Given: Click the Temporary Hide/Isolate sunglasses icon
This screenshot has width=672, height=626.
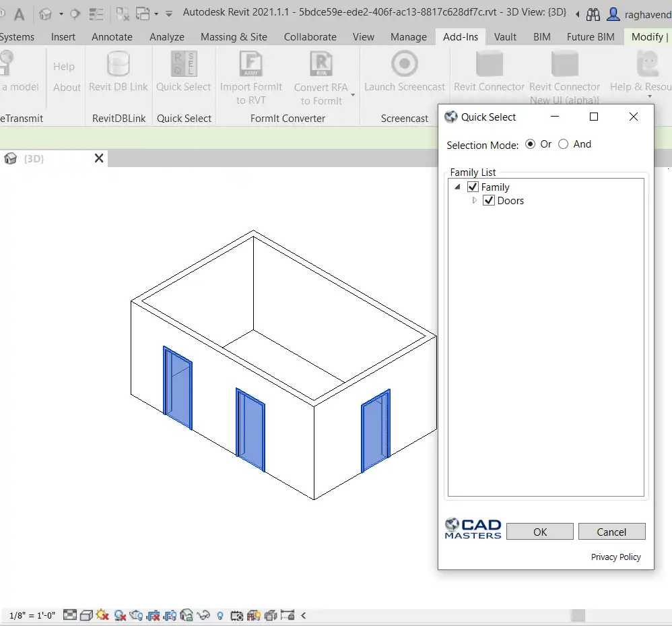Looking at the screenshot, I should pyautogui.click(x=204, y=615).
